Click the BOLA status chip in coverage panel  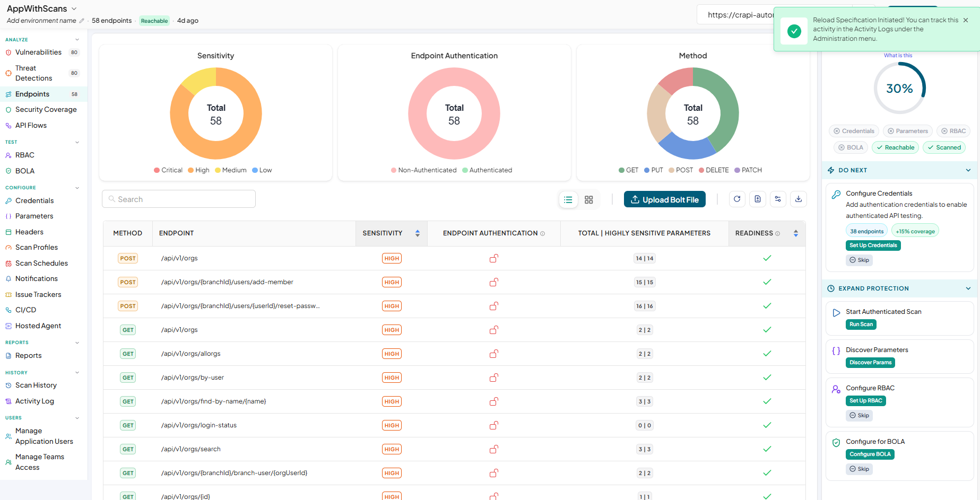pos(851,147)
